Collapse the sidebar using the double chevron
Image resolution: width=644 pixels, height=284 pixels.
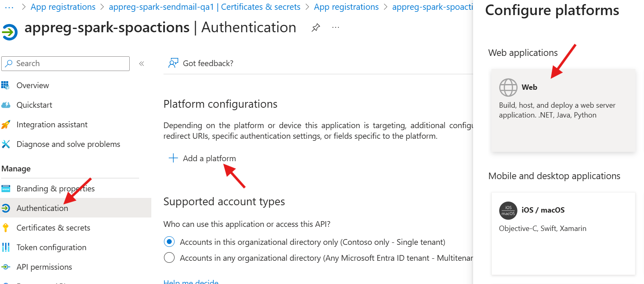coord(142,64)
